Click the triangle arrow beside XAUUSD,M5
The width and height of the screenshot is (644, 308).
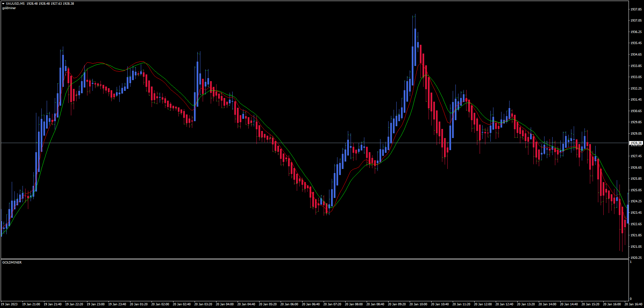coord(3,4)
